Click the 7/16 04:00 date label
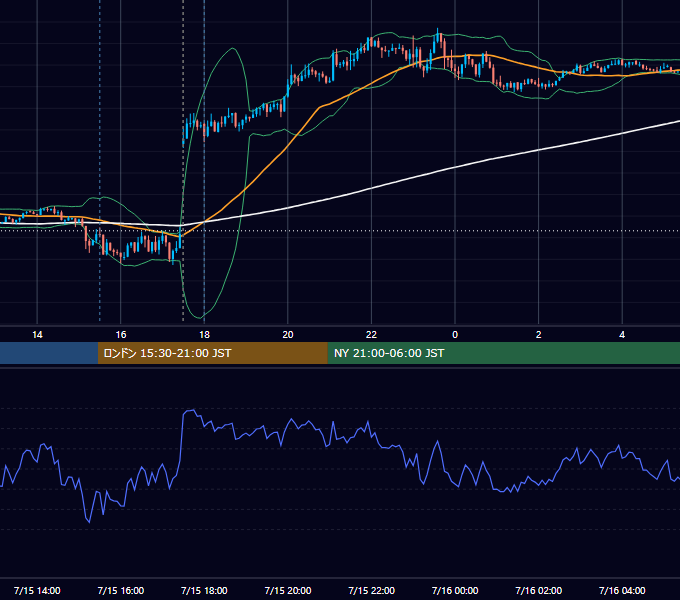The image size is (680, 600). (x=622, y=590)
